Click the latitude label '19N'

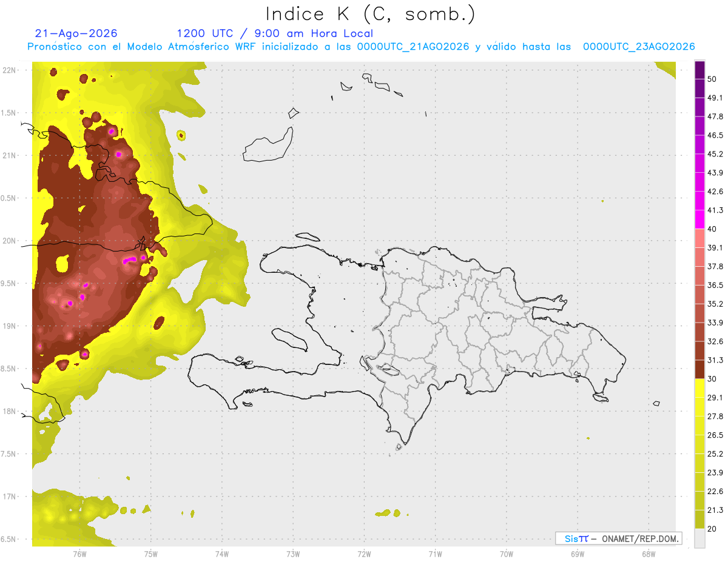[10, 326]
